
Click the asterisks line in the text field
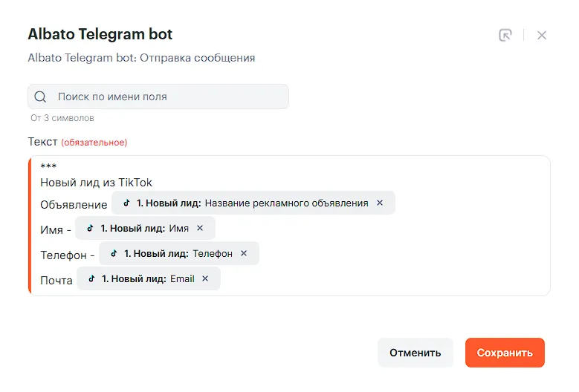point(48,166)
